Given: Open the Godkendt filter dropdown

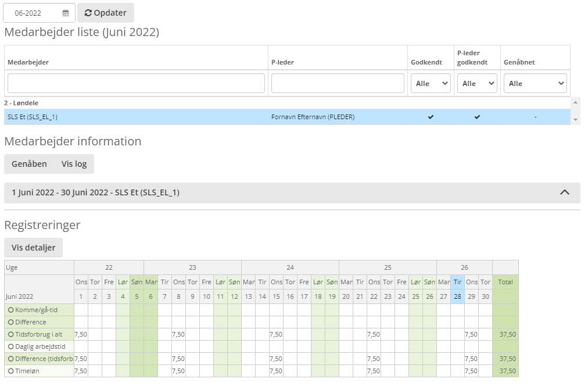Looking at the screenshot, I should click(x=431, y=83).
